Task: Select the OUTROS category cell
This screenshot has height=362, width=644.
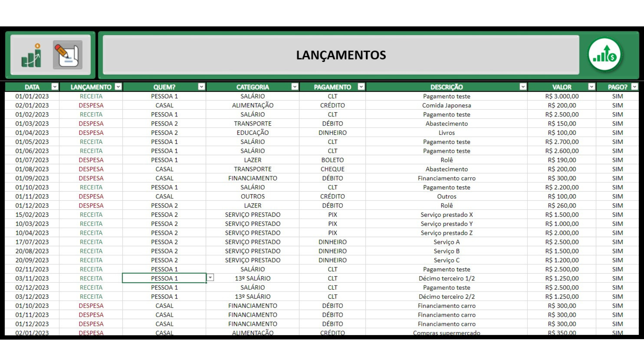Action: coord(253,196)
